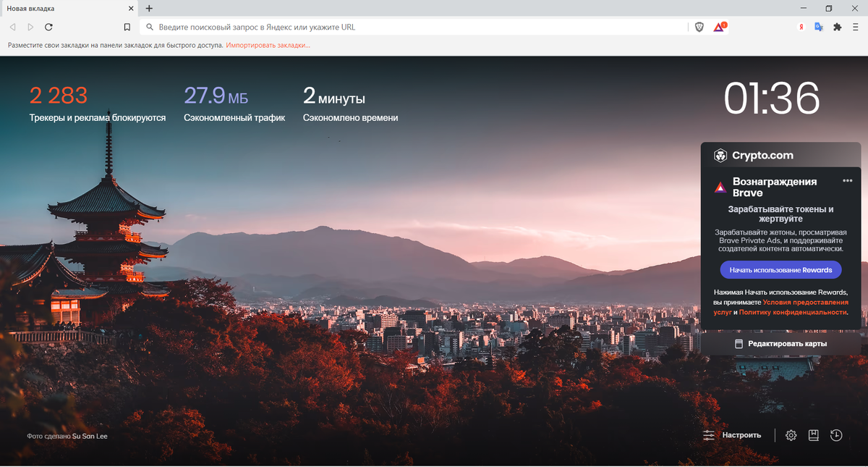Image resolution: width=868 pixels, height=467 pixels.
Task: Click the 2 283 trackers blocked stat
Action: 98,104
